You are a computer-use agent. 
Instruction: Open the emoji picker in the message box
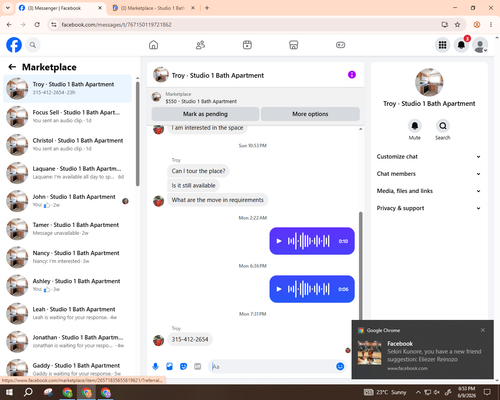(x=340, y=367)
